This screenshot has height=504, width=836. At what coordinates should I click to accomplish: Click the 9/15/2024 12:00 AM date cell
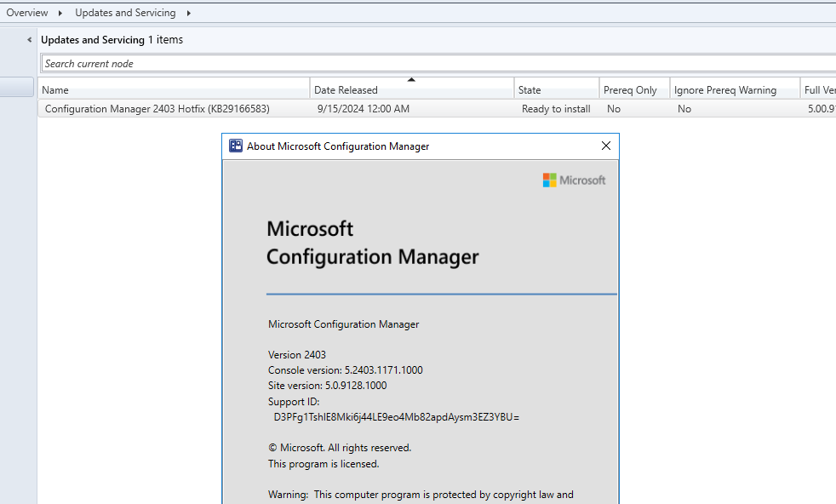[x=363, y=109]
